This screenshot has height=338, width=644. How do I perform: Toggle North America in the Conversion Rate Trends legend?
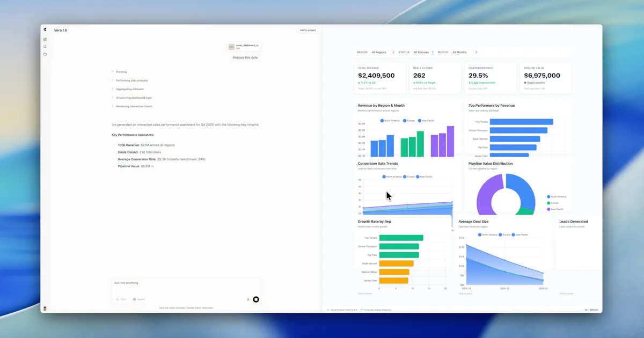coord(392,177)
